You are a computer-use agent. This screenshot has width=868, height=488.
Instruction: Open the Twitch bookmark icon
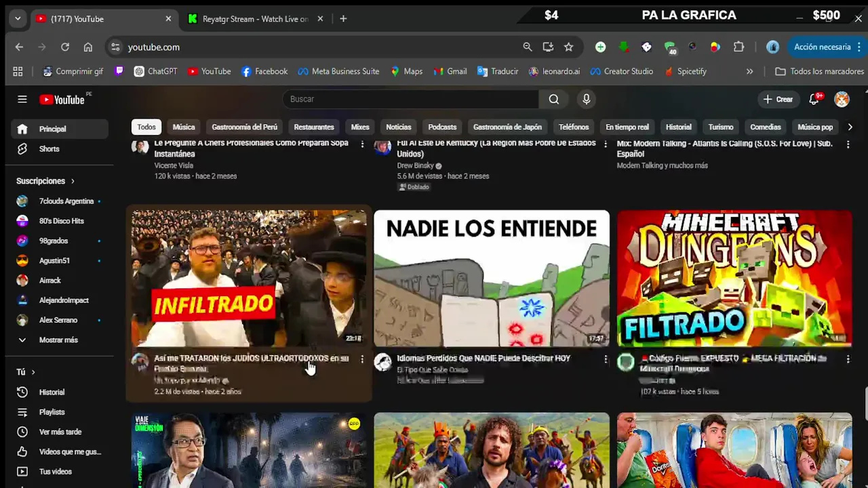(119, 70)
